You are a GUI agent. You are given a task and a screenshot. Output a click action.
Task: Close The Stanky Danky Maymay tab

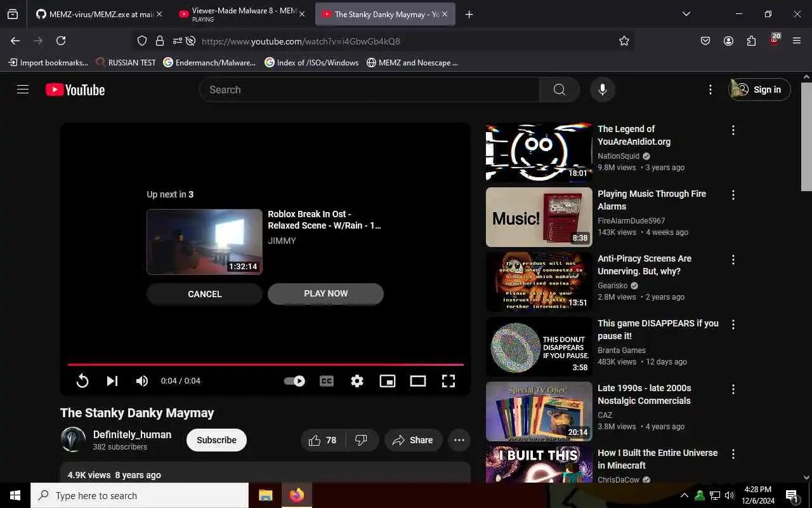[x=445, y=14]
